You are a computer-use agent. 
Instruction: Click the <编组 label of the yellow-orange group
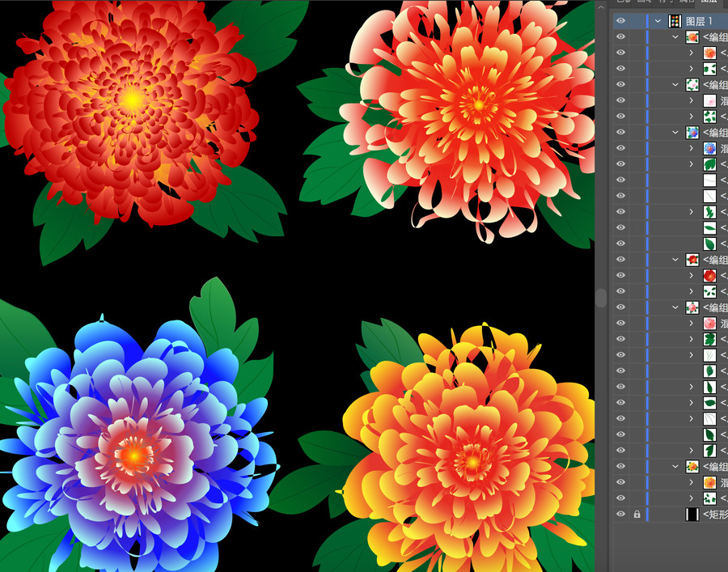coord(715,466)
